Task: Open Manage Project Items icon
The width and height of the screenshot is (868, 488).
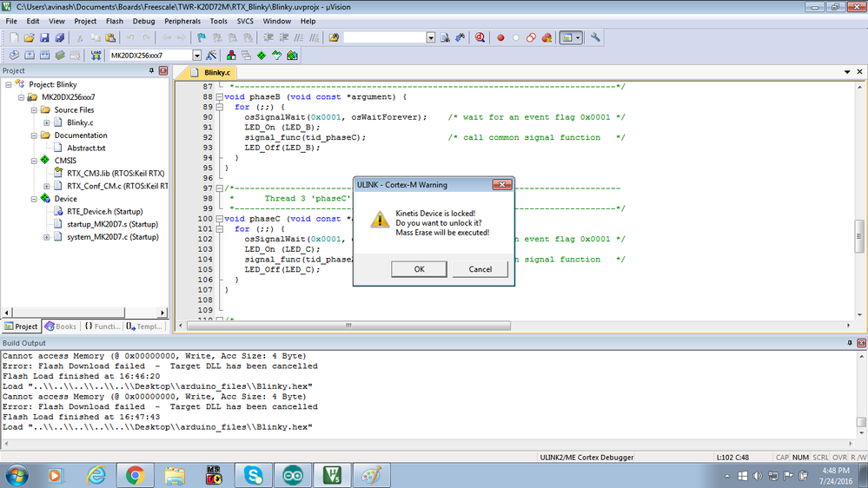Action: 231,56
